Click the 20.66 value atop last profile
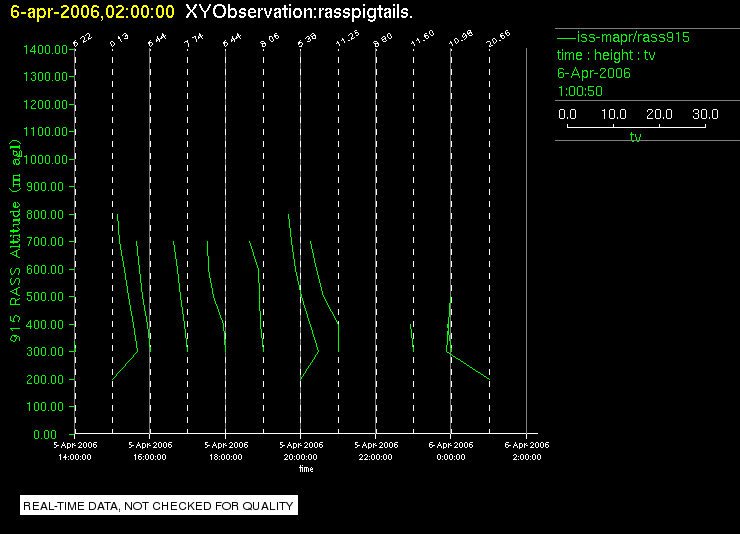Screen dimensions: 740x534 pos(498,39)
